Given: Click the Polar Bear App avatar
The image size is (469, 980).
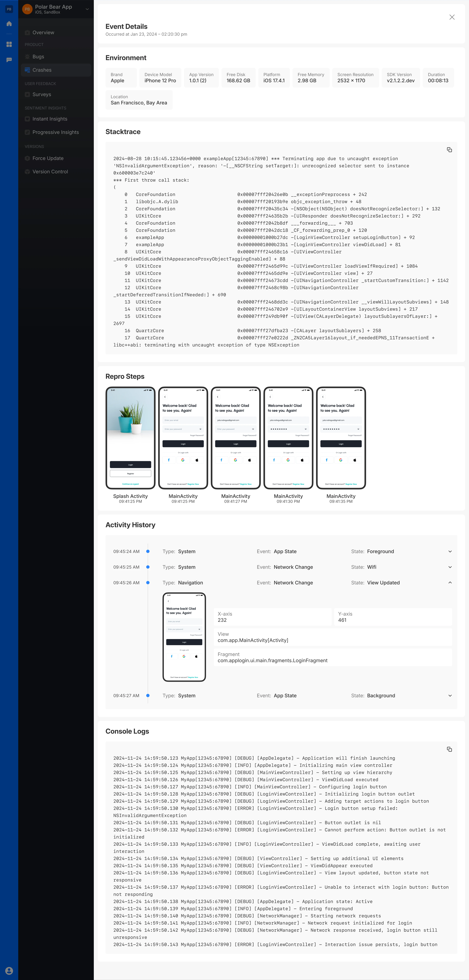Looking at the screenshot, I should (x=27, y=9).
